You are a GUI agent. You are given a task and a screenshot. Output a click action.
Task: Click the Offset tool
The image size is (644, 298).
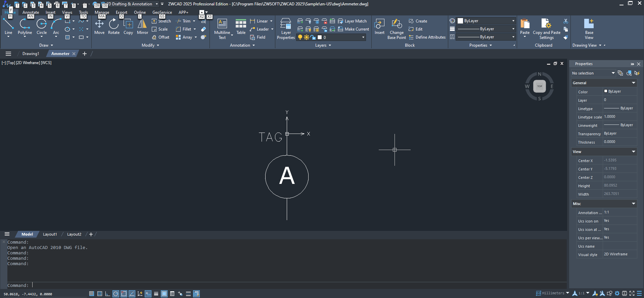[160, 37]
